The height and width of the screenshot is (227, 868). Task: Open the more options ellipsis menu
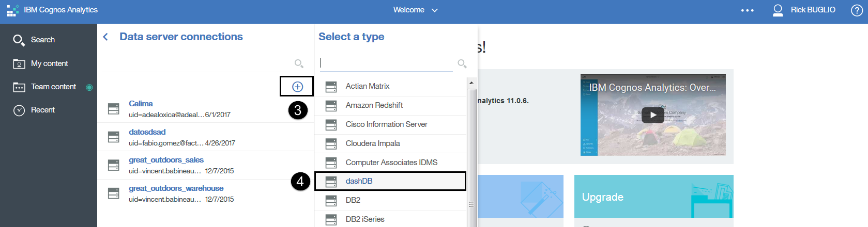tap(747, 10)
